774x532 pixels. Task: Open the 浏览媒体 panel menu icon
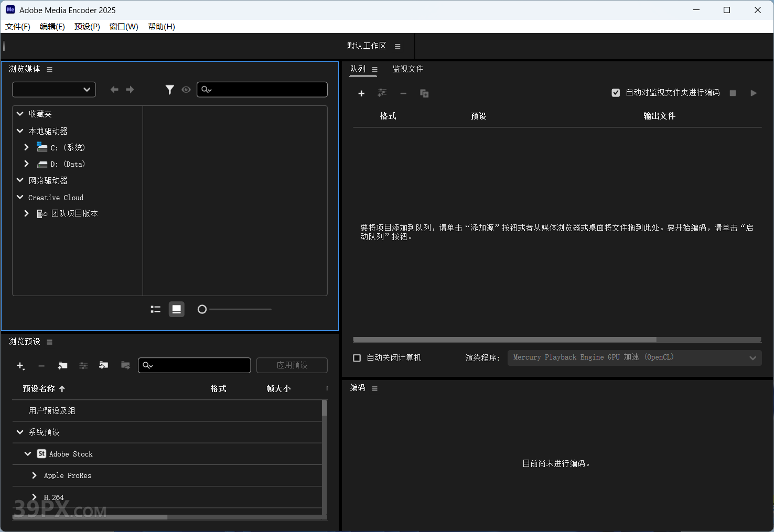point(49,69)
